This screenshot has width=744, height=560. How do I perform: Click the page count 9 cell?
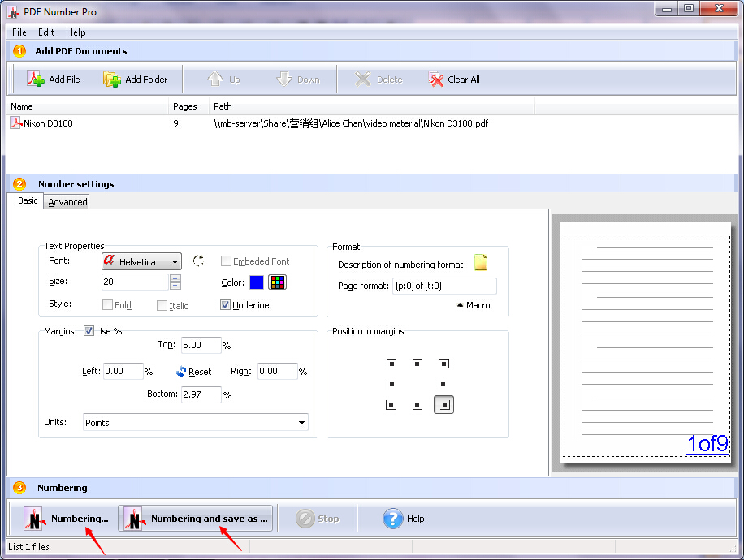(176, 123)
